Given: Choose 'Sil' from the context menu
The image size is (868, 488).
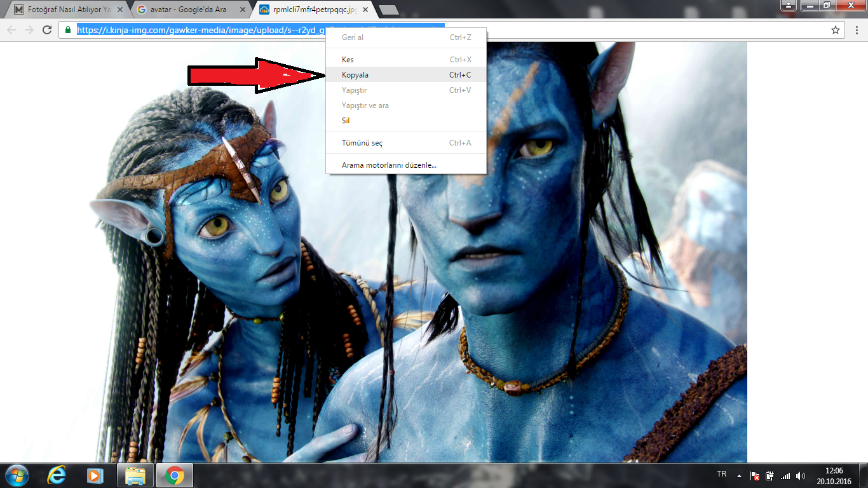Looking at the screenshot, I should point(406,121).
